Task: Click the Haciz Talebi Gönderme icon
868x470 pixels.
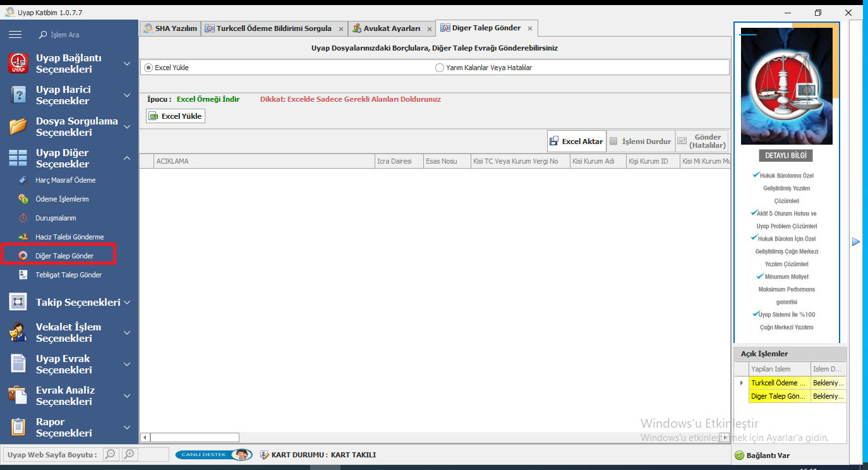Action: (x=23, y=237)
